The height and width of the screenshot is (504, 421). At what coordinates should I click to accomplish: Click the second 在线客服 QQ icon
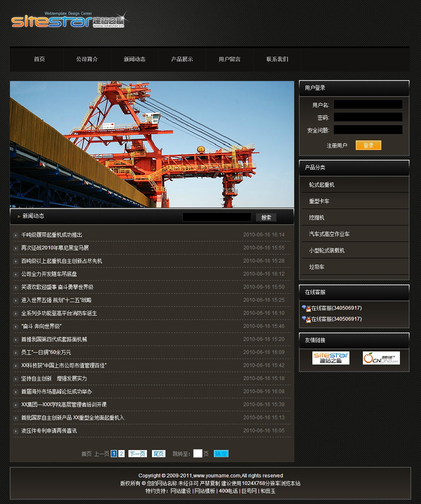306,319
